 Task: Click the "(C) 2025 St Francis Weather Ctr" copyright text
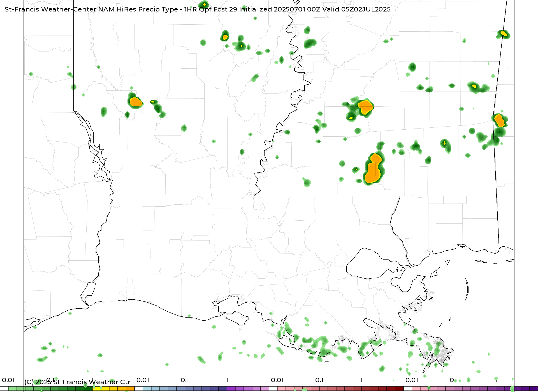[x=77, y=382]
